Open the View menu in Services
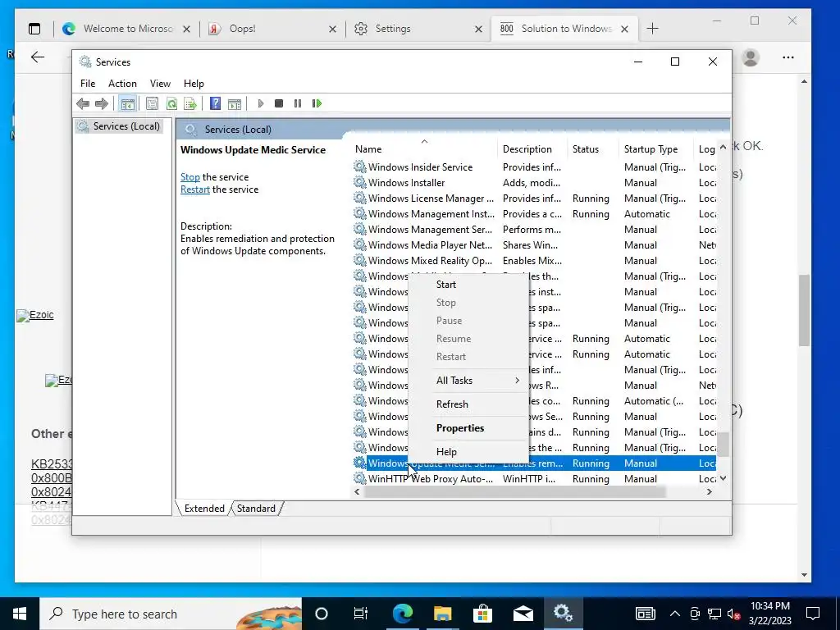This screenshot has height=630, width=840. click(x=160, y=84)
